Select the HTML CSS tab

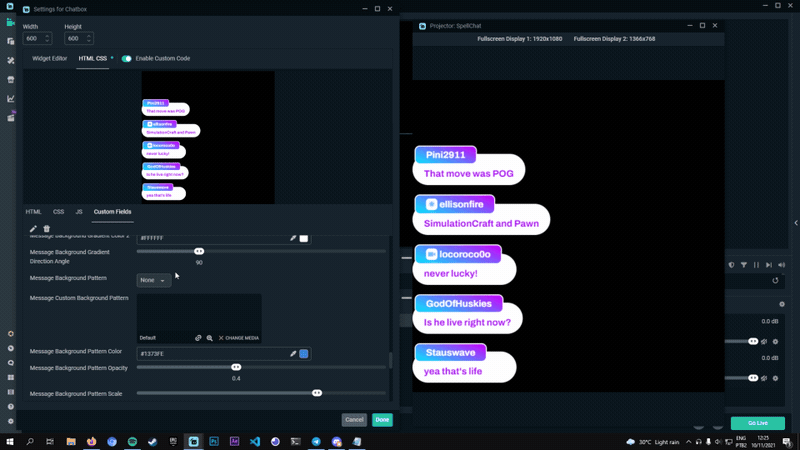(92, 58)
